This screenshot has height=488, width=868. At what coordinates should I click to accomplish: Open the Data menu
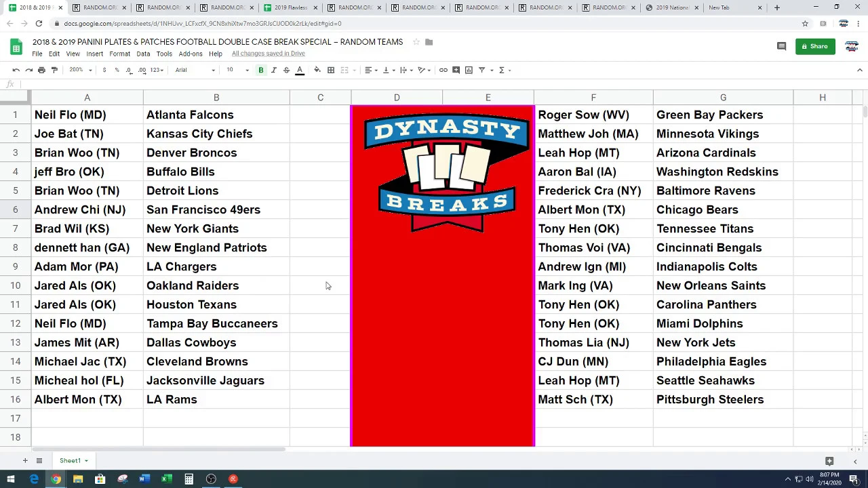click(143, 54)
